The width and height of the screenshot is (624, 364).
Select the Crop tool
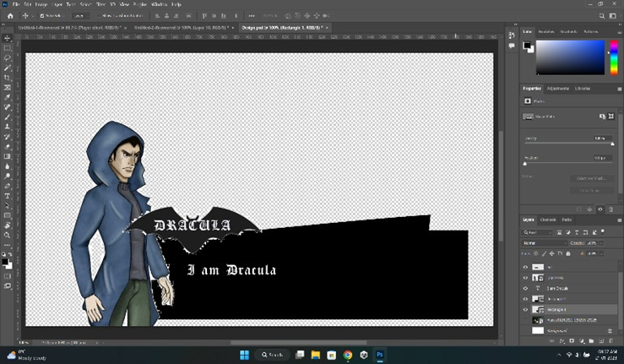(8, 78)
